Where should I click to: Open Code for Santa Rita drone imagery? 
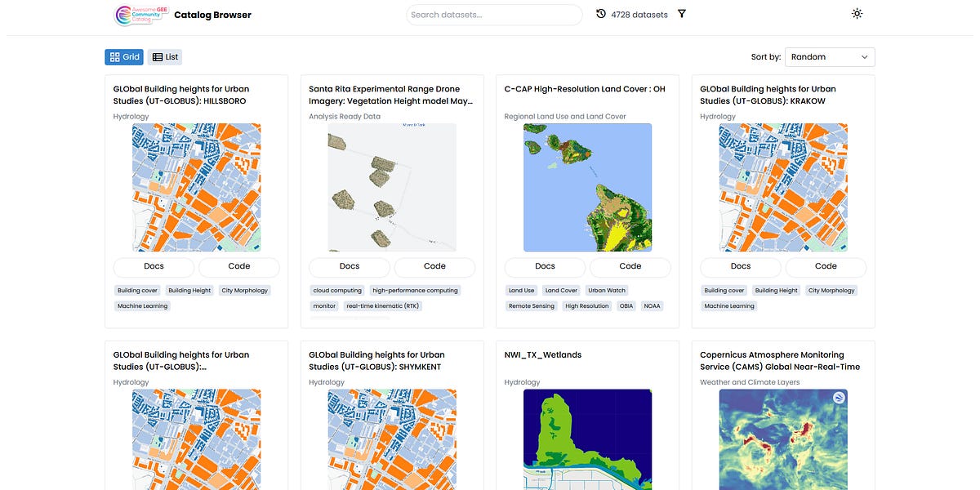[434, 266]
